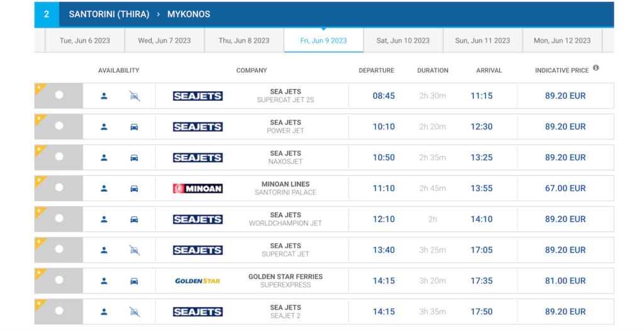Click passenger icon in Supercat Jet 2S row
The height and width of the screenshot is (330, 644).
(104, 96)
